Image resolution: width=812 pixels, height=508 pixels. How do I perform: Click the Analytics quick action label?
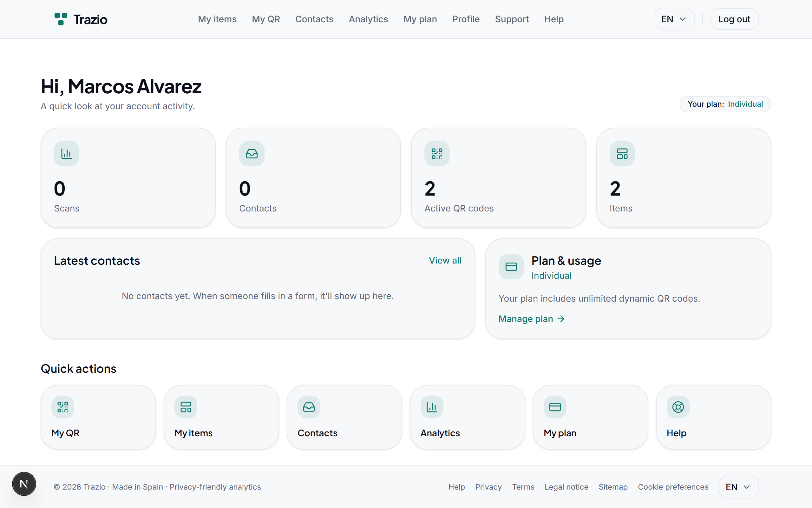pos(440,433)
